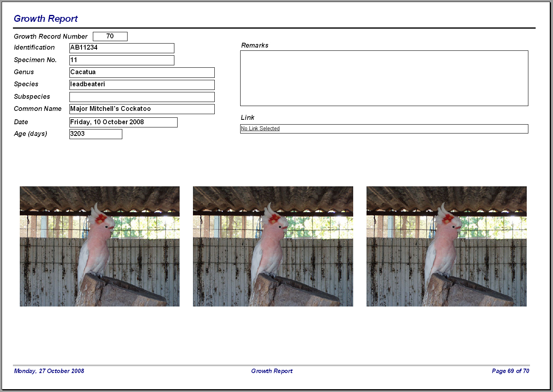Click the Link label above the link field
The image size is (553, 392).
click(x=247, y=117)
